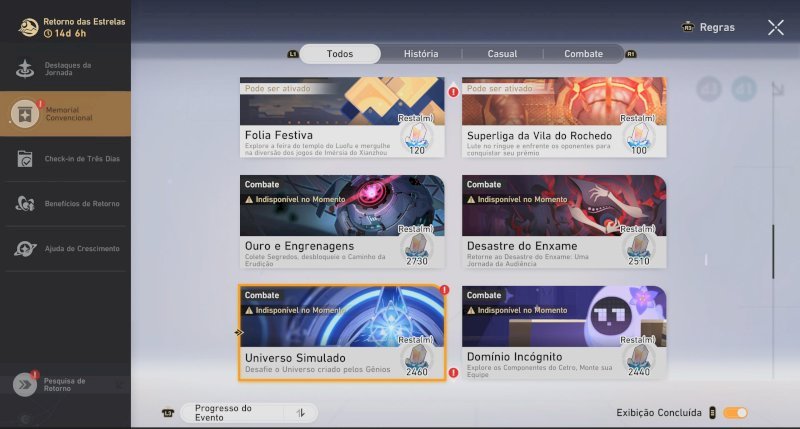Open the Ouro e Engrenagens card
This screenshot has width=800, height=429.
point(342,221)
